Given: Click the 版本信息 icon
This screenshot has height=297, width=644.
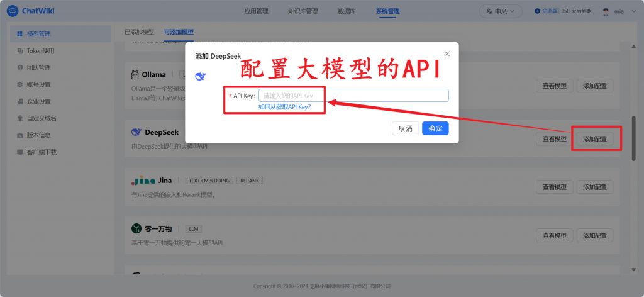Looking at the screenshot, I should 19,135.
